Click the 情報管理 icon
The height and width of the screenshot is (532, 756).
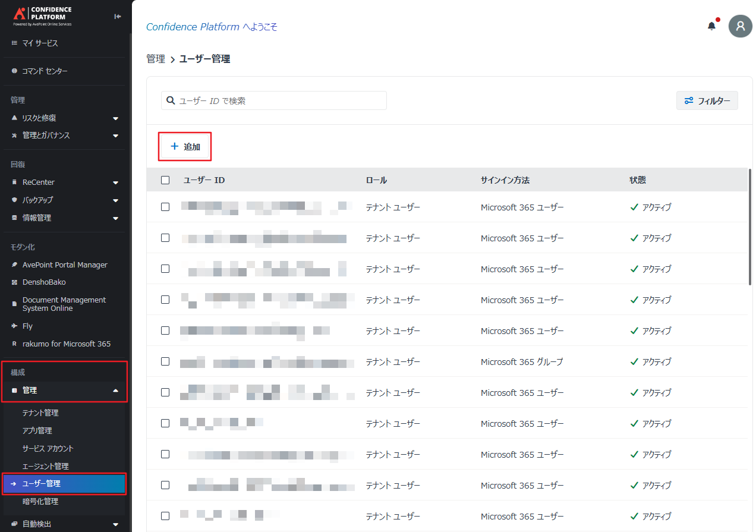pyautogui.click(x=14, y=218)
